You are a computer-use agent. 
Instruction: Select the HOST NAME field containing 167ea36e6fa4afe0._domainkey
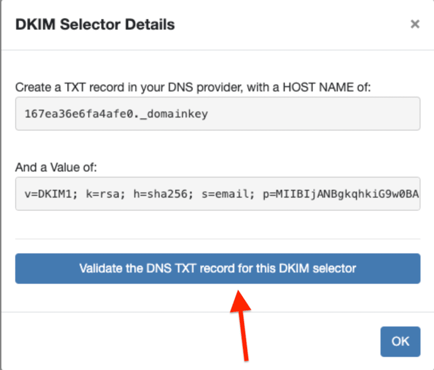tap(218, 114)
